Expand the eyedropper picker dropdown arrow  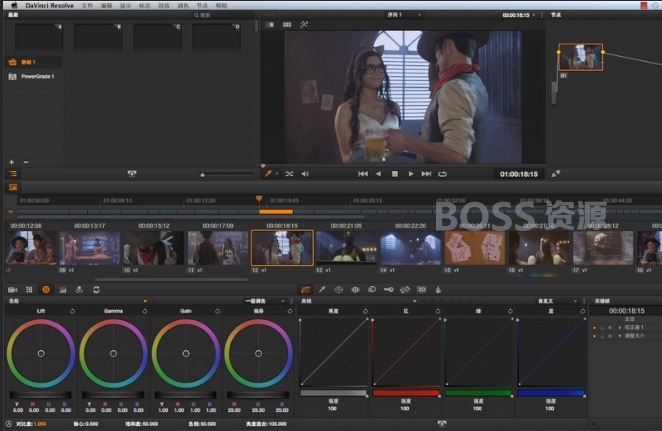point(277,174)
